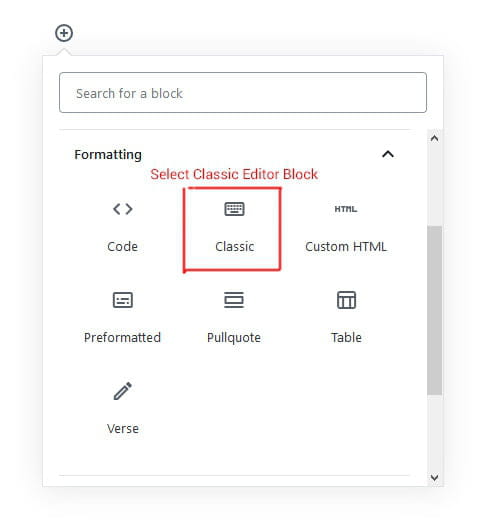
Task: Click the Verse label text
Action: coord(123,429)
